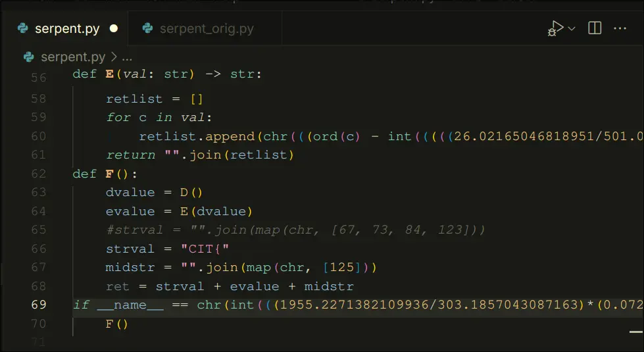Open the dropdown arrow beside the run button

[572, 28]
